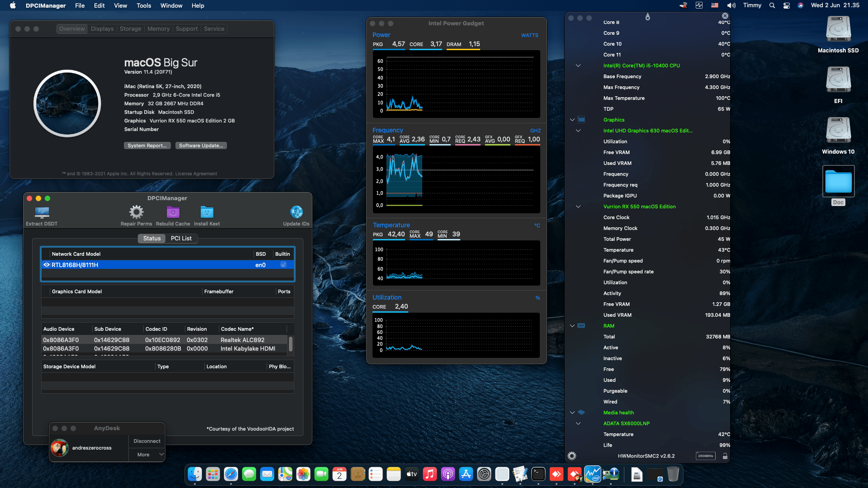Screen dimensions: 868x488
Task: Collapse the Media health section
Action: [572, 413]
